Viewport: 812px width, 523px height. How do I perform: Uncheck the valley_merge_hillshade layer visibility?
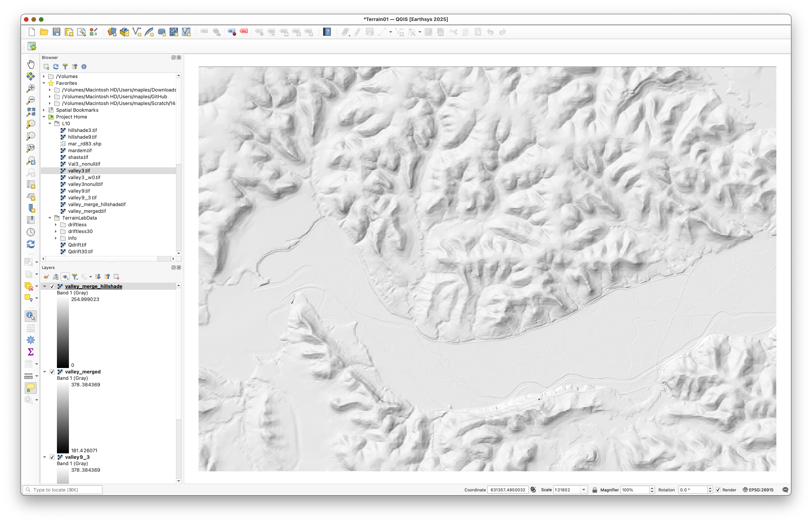[52, 286]
